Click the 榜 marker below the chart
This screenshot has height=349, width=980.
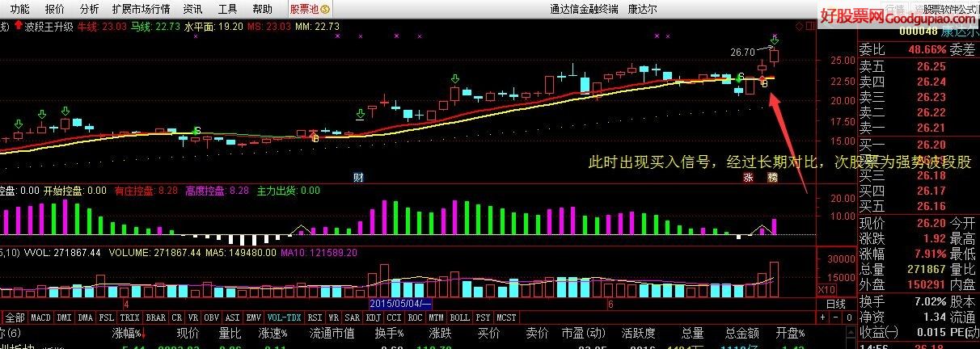point(773,177)
